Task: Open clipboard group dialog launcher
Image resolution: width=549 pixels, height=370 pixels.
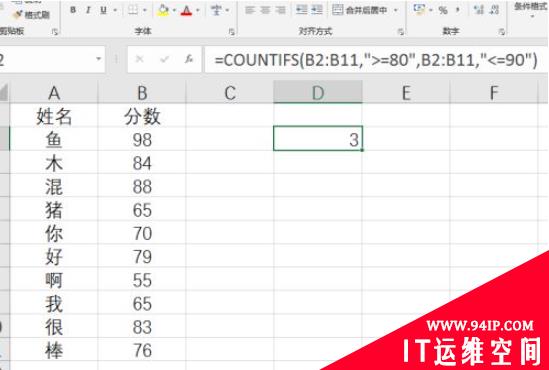Action: 55,32
